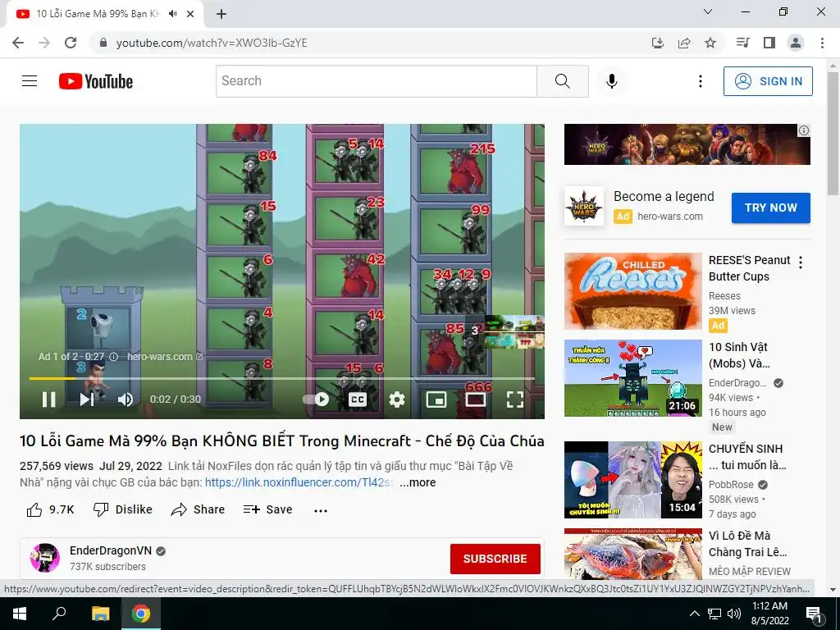Share this page icon in address bar

pos(684,43)
